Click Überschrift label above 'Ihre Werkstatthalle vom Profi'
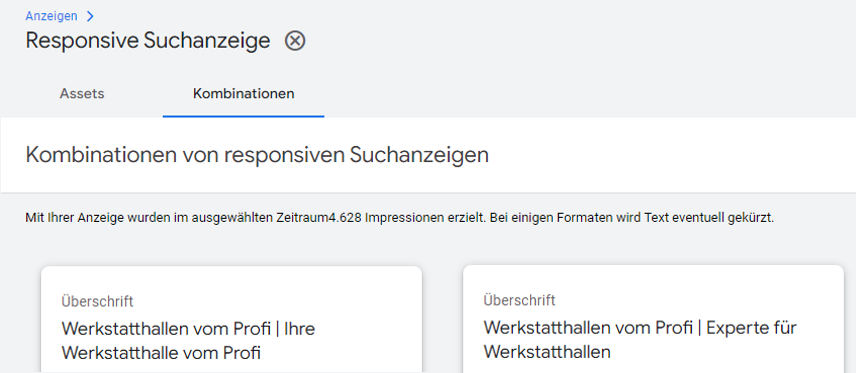This screenshot has height=373, width=856. (x=97, y=301)
